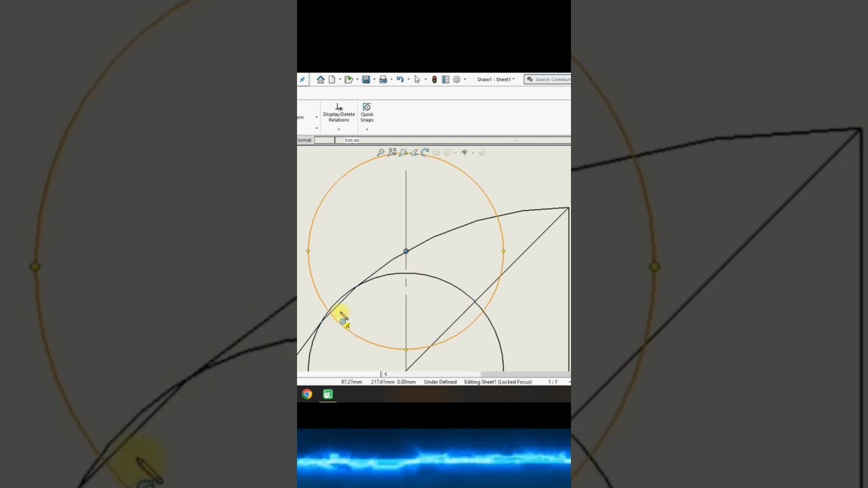The width and height of the screenshot is (868, 488).
Task: Click the 1 : 1 scale in the status bar
Action: [x=553, y=382]
